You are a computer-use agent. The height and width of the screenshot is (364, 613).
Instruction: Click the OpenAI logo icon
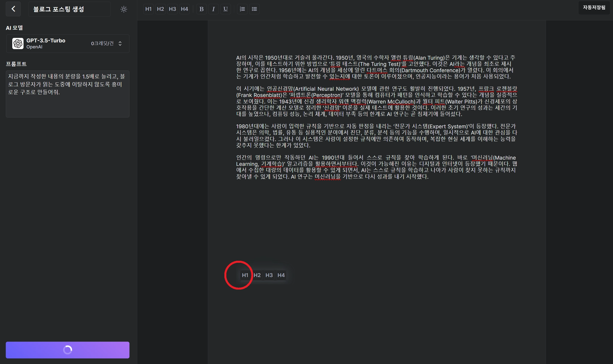[x=18, y=44]
